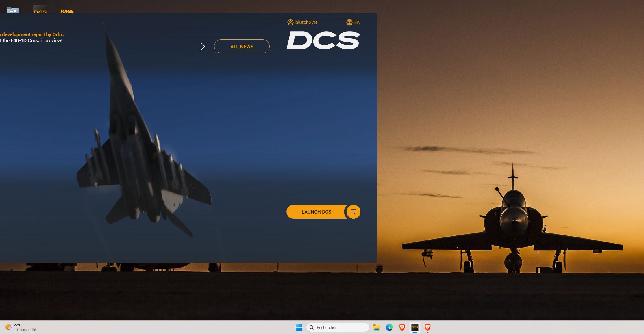Click the large DCS logo
Image resolution: width=644 pixels, height=334 pixels.
click(x=323, y=40)
